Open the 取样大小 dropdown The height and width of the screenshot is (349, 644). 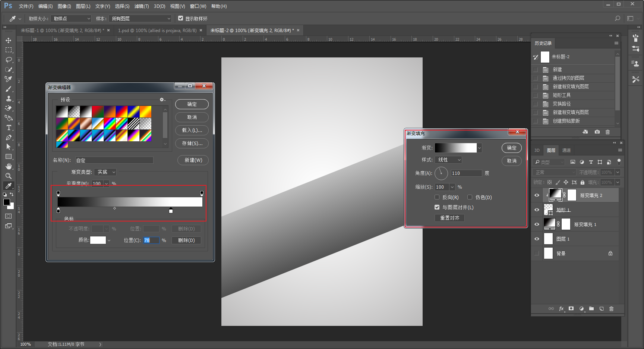pos(71,18)
